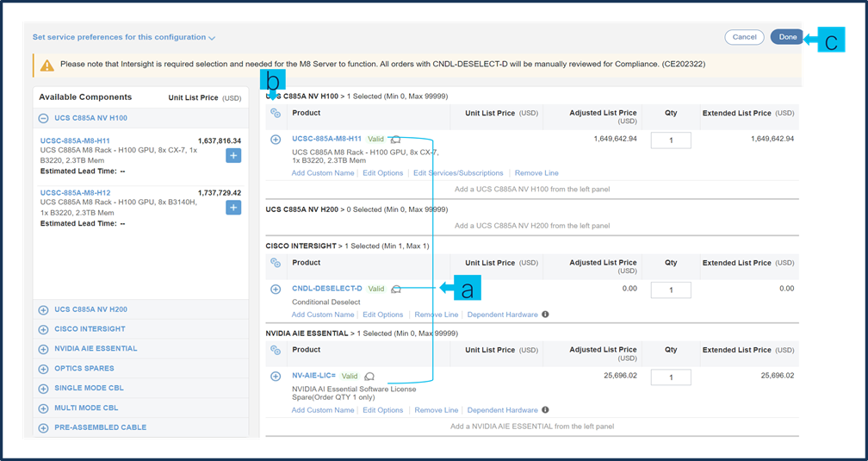This screenshot has width=868, height=461.
Task: Click Add Custom Name for NV-AIE-LIC=
Action: 323,410
